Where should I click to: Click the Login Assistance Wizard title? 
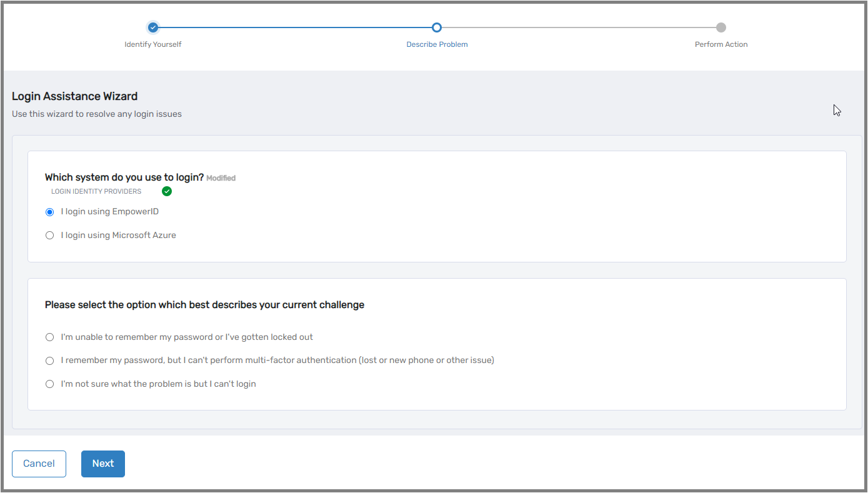coord(74,96)
